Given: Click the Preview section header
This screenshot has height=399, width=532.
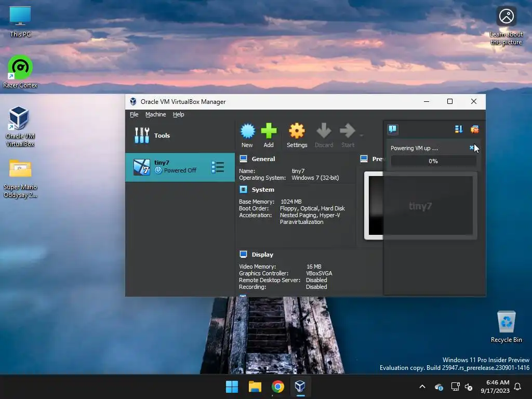Looking at the screenshot, I should click(378, 159).
